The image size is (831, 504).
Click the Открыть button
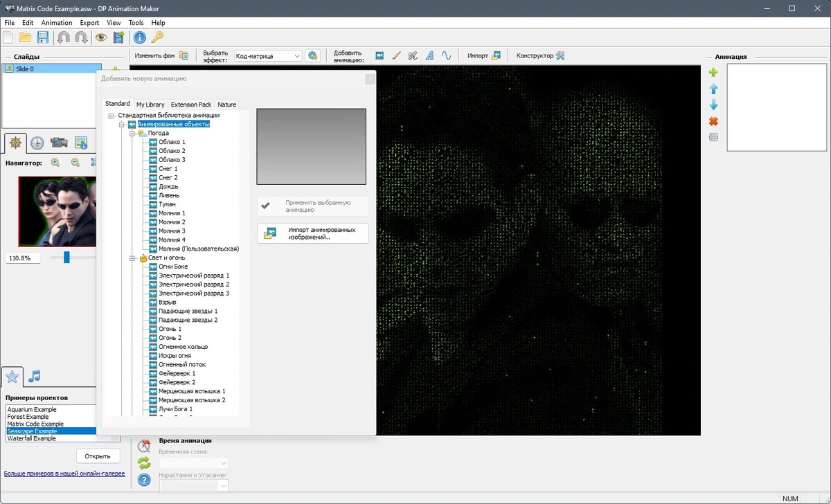[98, 456]
